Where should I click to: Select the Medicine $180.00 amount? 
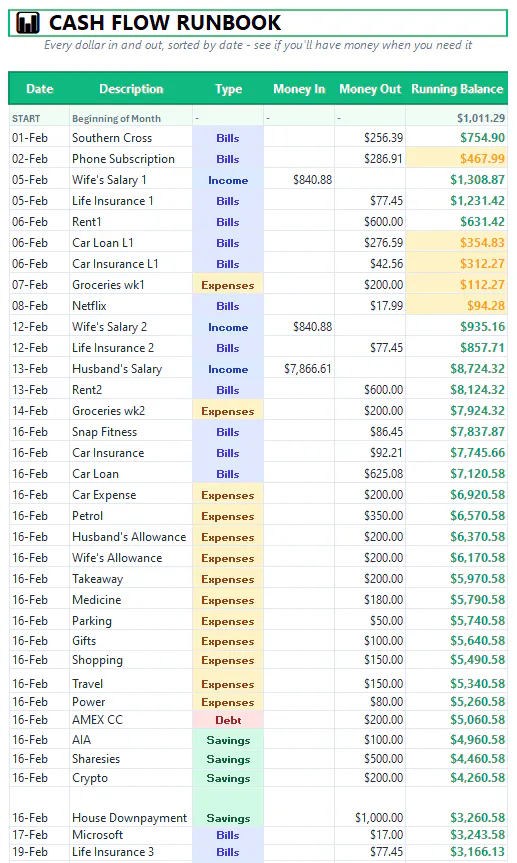[x=370, y=599]
